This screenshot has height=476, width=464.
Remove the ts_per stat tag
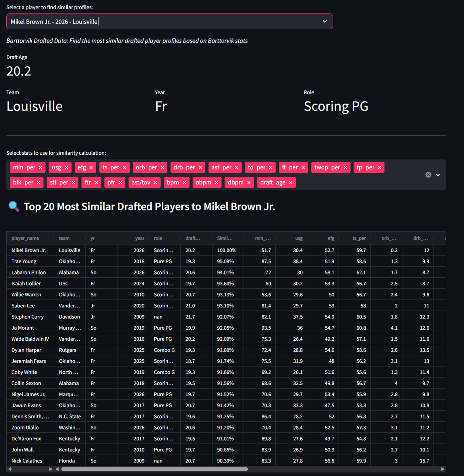point(125,168)
